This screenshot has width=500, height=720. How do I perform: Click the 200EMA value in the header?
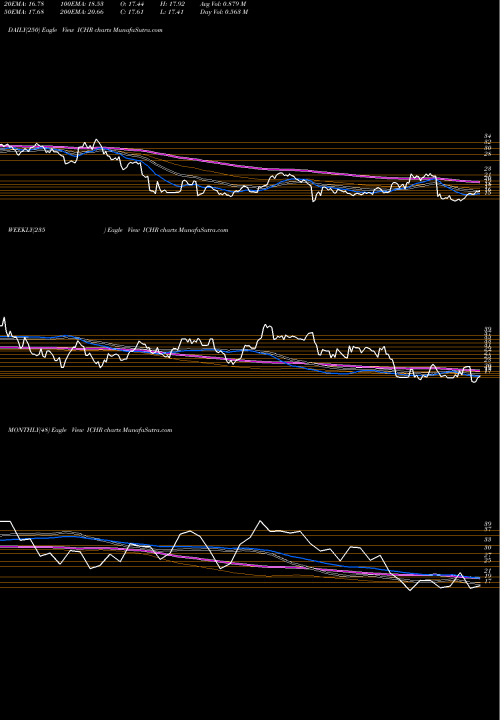pyautogui.click(x=84, y=12)
